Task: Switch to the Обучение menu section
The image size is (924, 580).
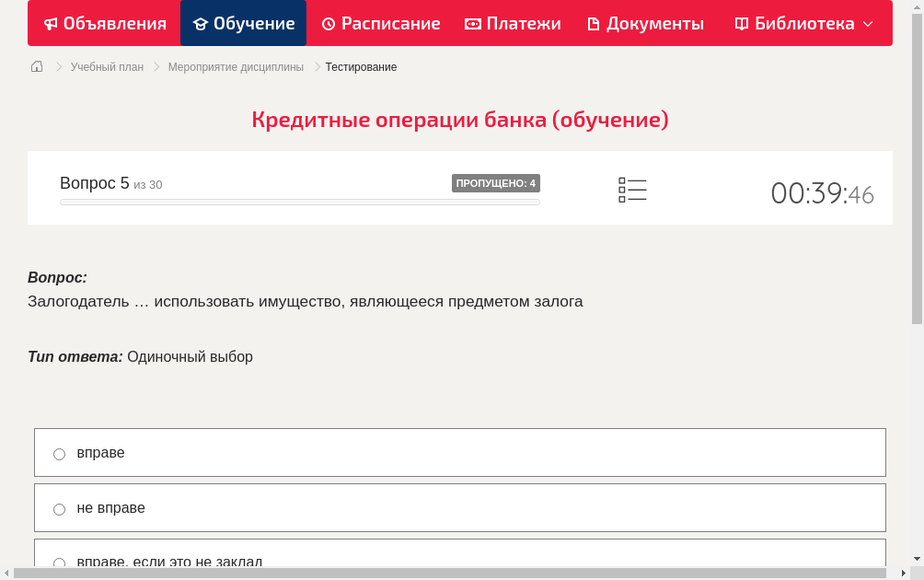Action: [x=252, y=23]
